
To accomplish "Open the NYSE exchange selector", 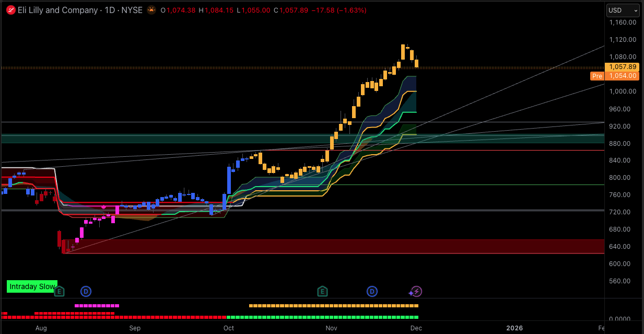I will [x=132, y=10].
